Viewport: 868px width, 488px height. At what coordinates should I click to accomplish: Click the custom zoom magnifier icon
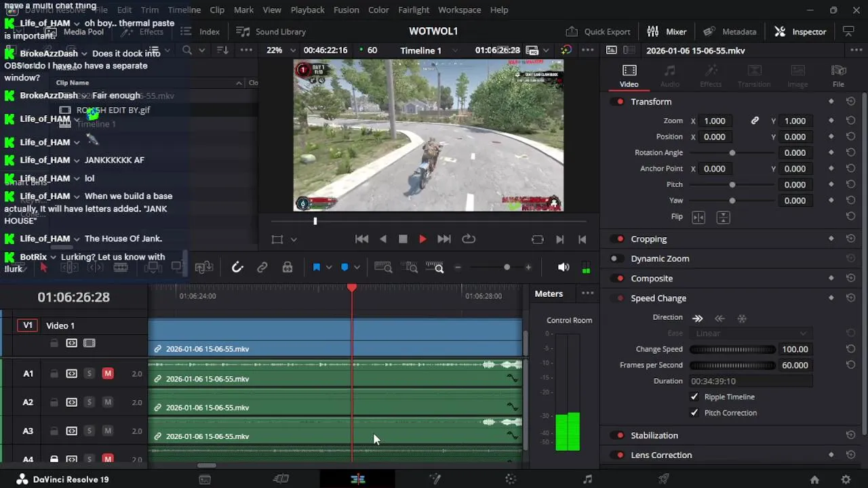pos(435,268)
